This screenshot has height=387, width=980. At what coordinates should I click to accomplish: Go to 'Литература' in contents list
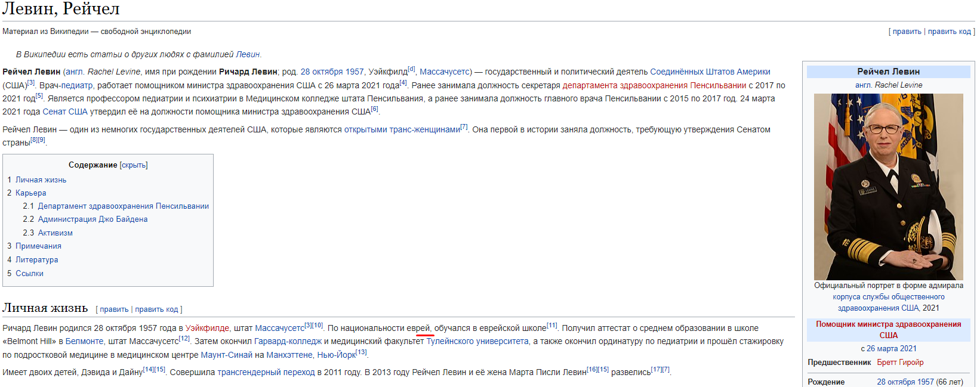pos(36,260)
